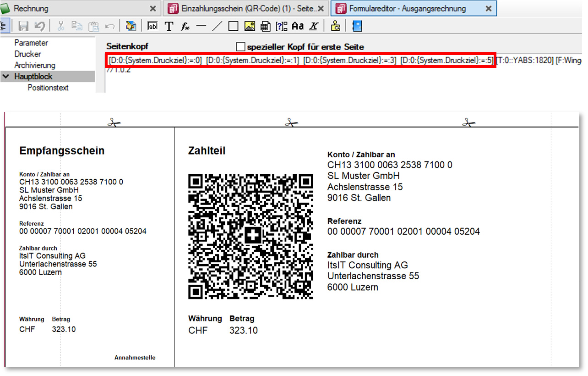Screen dimensions: 588x376
Task: Insert a diagonal line element
Action: [217, 26]
